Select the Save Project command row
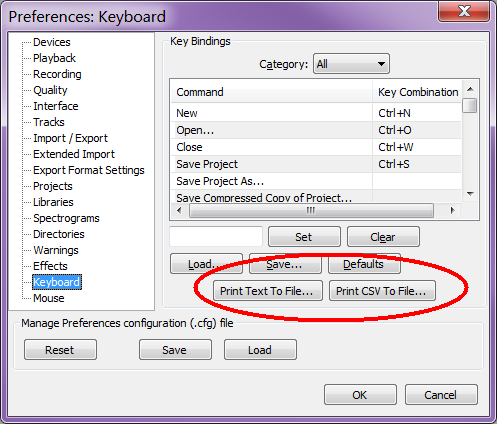Screen dimensions: 497x424 coord(316,164)
